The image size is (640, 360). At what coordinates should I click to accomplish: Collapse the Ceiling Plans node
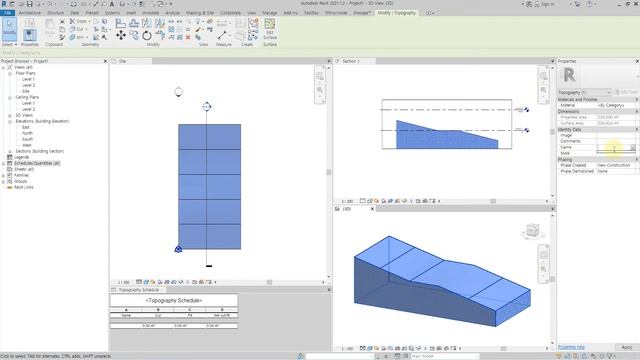(x=10, y=98)
